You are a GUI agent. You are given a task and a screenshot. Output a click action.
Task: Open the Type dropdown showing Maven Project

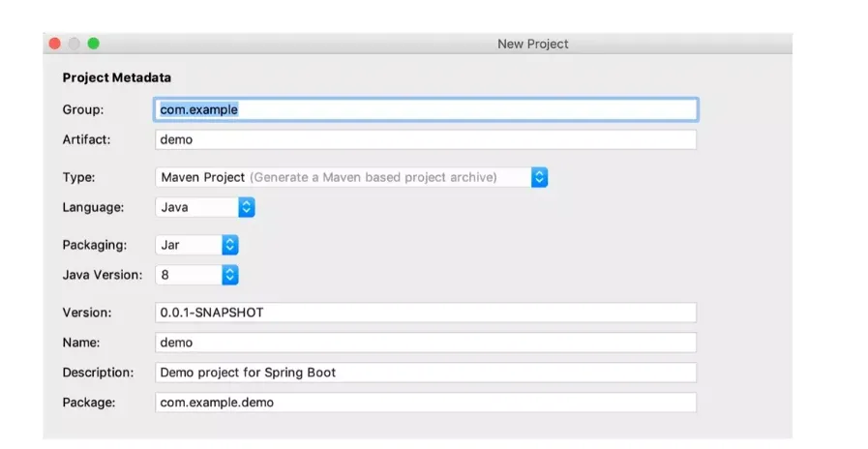pyautogui.click(x=351, y=177)
